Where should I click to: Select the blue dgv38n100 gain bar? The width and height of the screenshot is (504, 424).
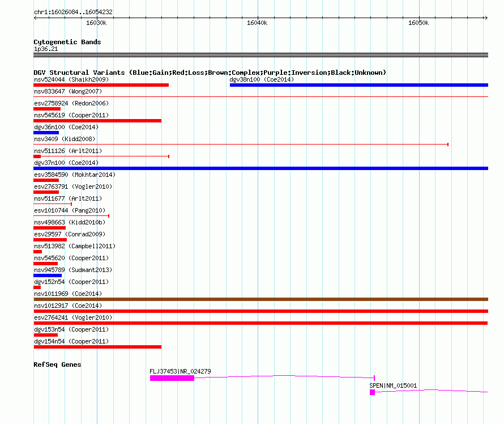pyautogui.click(x=359, y=85)
